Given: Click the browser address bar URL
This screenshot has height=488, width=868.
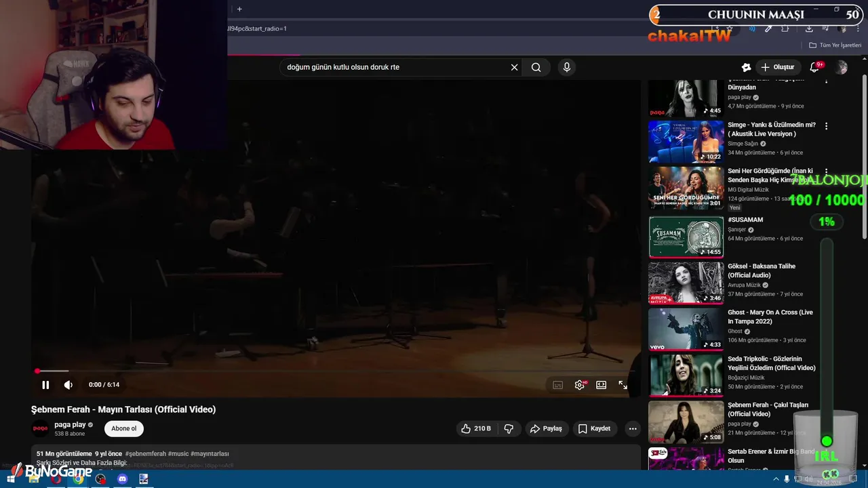Looking at the screenshot, I should coord(258,28).
